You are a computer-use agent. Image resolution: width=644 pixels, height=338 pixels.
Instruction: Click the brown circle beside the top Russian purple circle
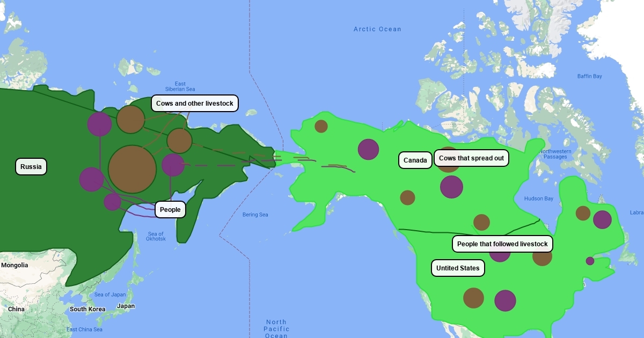click(130, 119)
